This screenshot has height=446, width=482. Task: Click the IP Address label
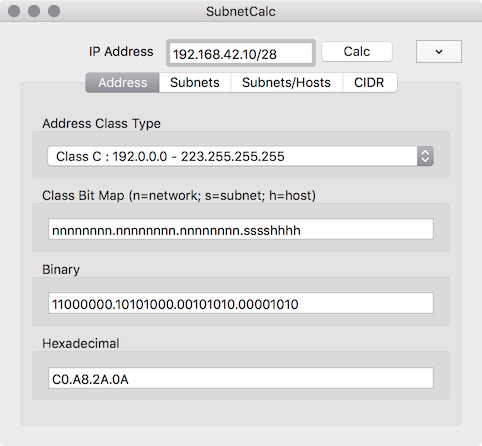click(x=121, y=52)
